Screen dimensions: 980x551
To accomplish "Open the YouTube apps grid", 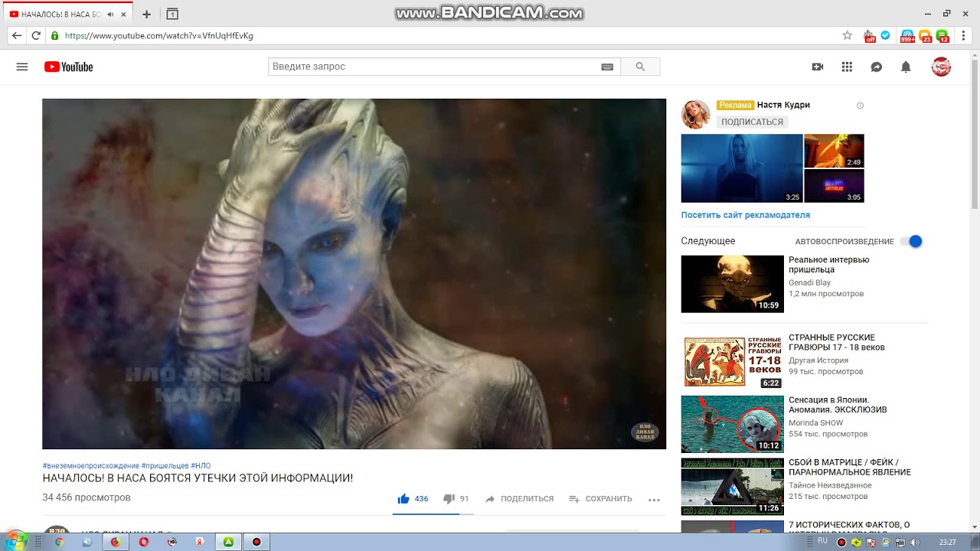I will pyautogui.click(x=847, y=67).
